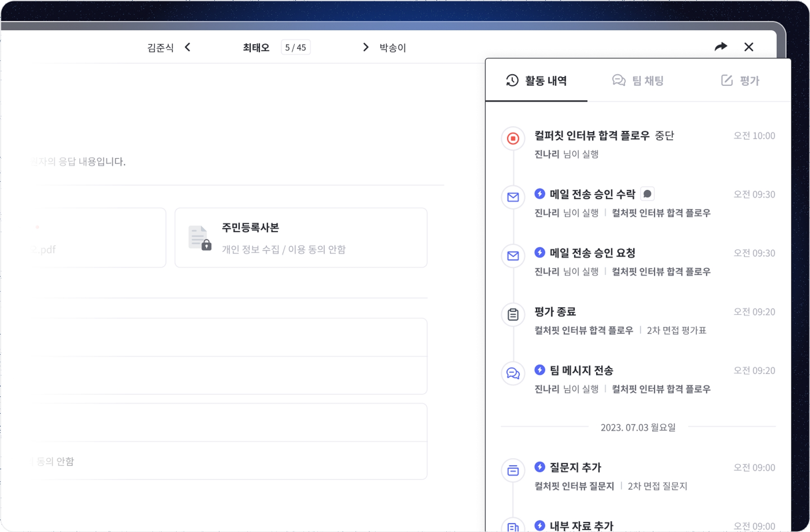Click clipboard icon for 평가 종료
The image size is (810, 532).
[x=513, y=315]
